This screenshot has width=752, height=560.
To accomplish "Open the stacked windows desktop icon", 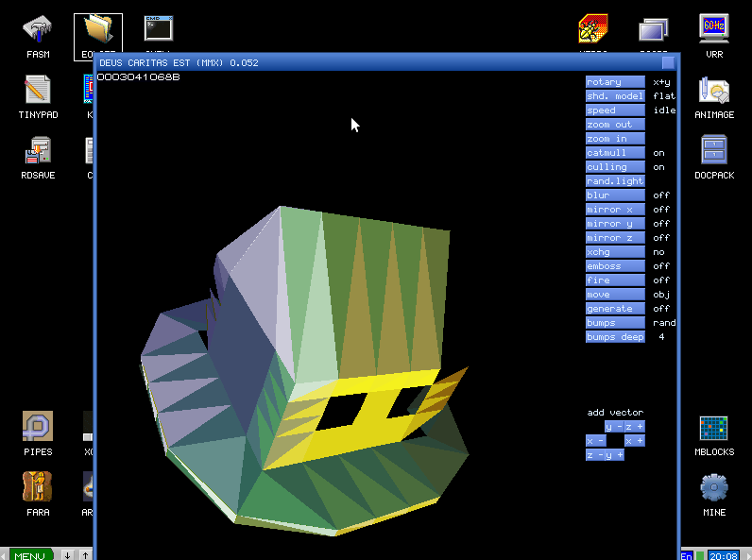I will [654, 28].
